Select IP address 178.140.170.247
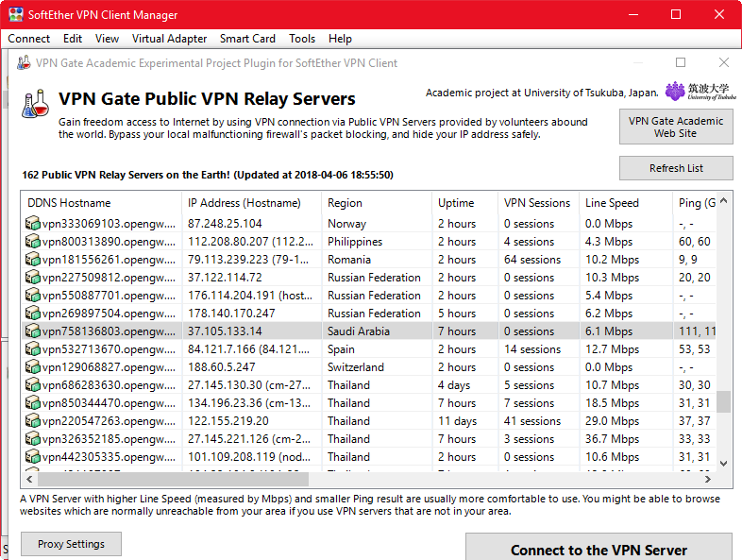This screenshot has width=742, height=560. click(231, 314)
